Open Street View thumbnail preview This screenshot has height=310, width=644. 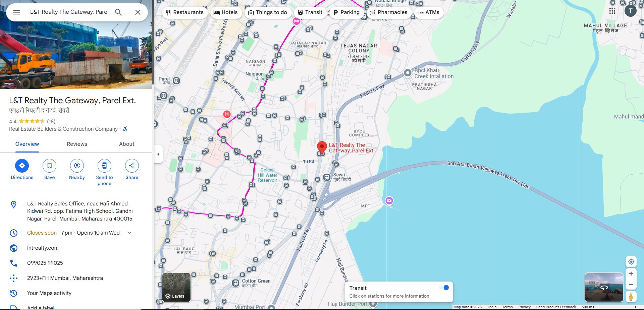(604, 287)
